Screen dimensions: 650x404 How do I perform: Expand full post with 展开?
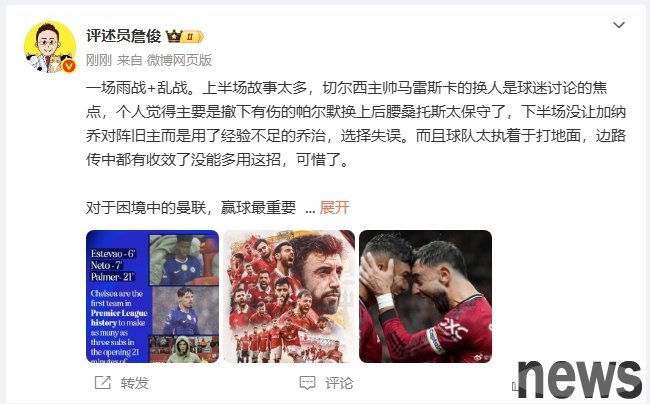pos(335,207)
